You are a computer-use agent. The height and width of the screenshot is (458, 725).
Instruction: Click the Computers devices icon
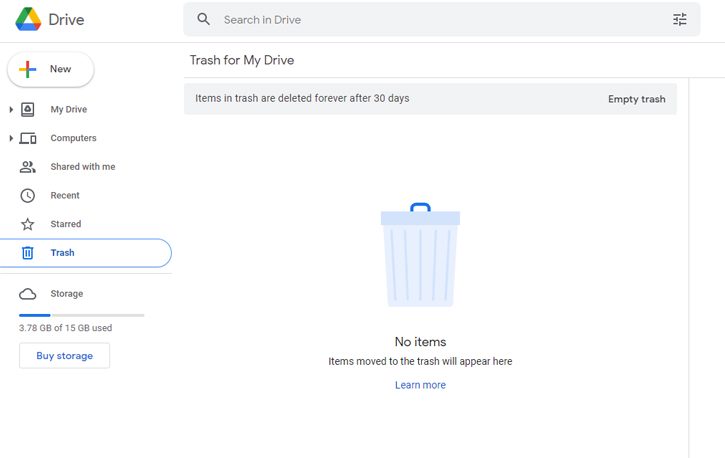coord(28,138)
